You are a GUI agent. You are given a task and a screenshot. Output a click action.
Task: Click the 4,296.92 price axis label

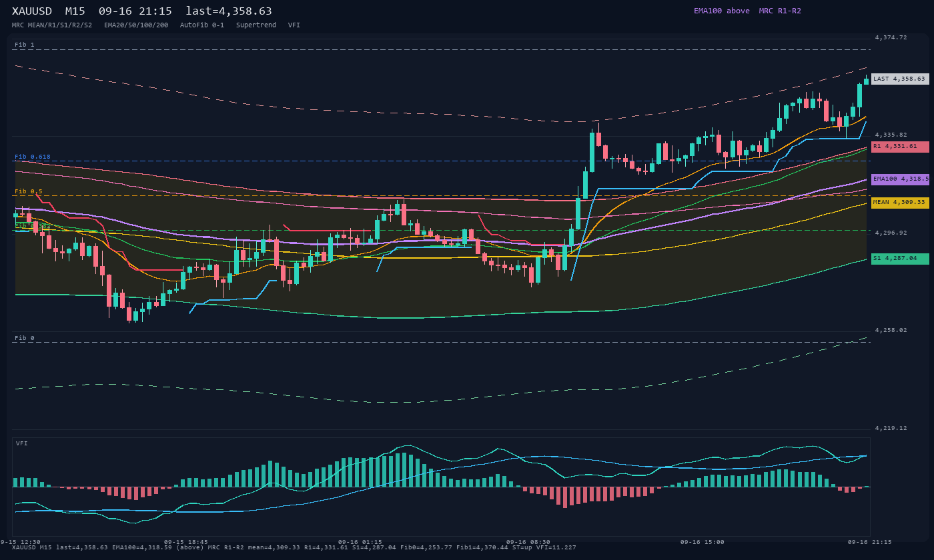pos(891,233)
